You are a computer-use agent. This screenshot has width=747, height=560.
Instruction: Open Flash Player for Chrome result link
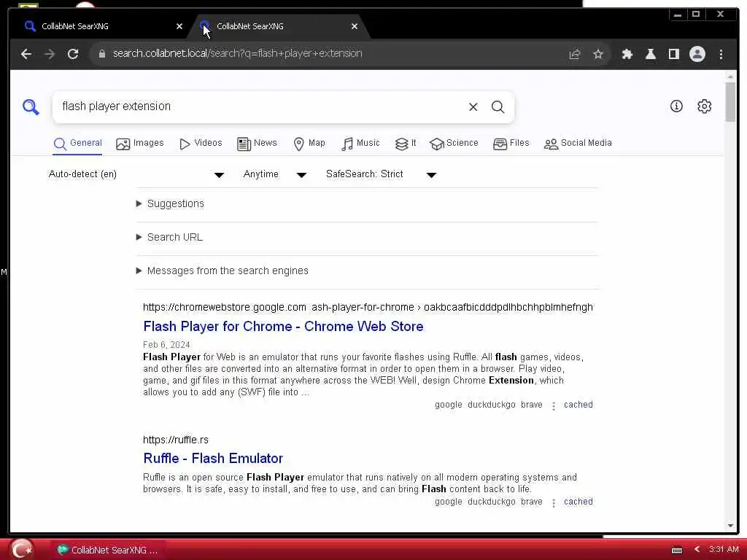click(283, 327)
